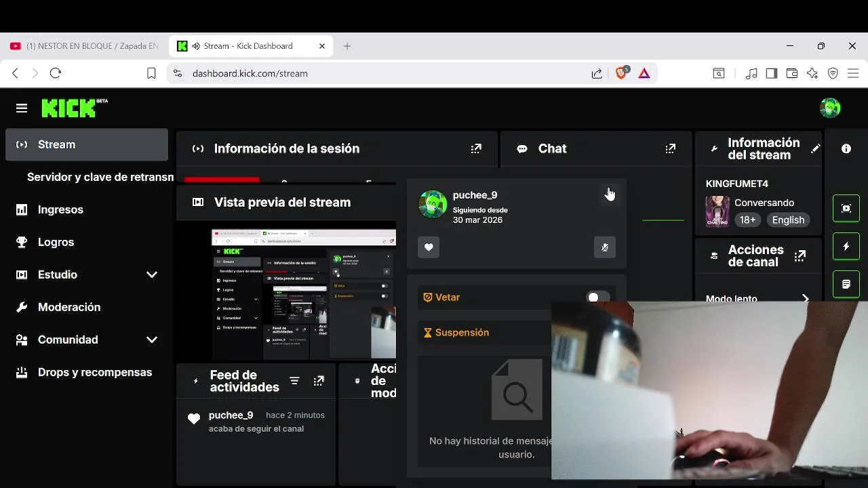Open the Just Chatting category thumbnail
Screen dimensions: 868x488
[717, 211]
